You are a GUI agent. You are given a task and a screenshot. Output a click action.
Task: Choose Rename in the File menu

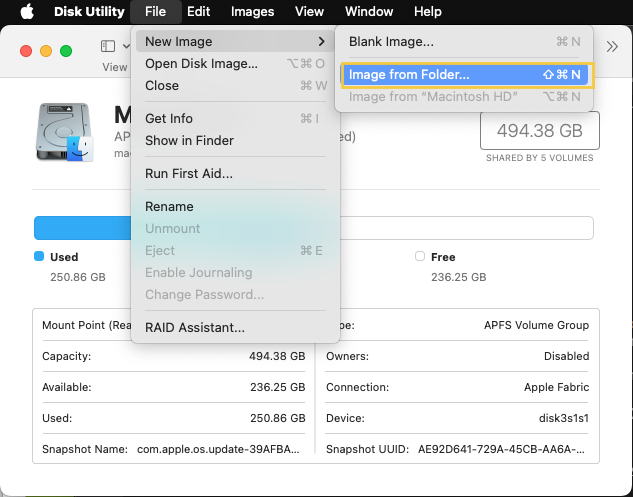[169, 207]
